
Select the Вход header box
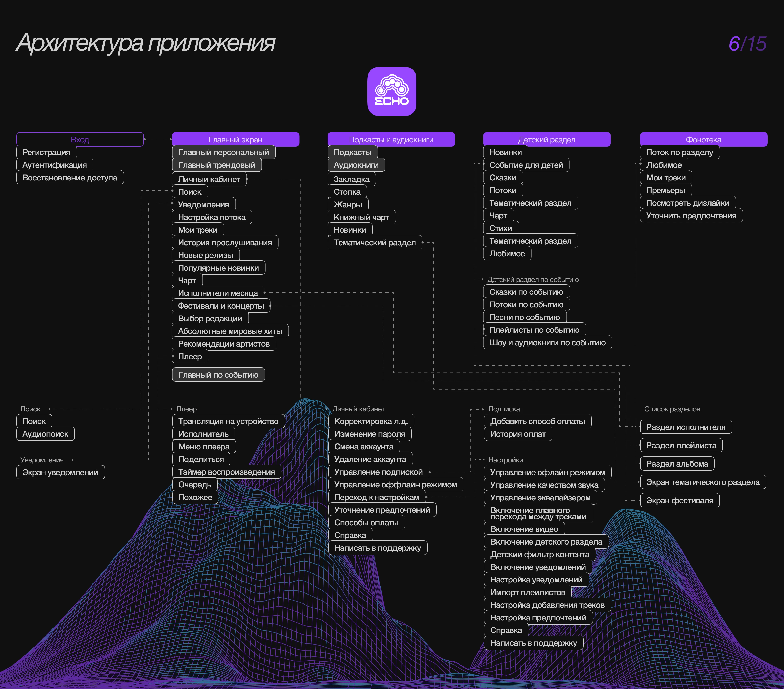[80, 140]
